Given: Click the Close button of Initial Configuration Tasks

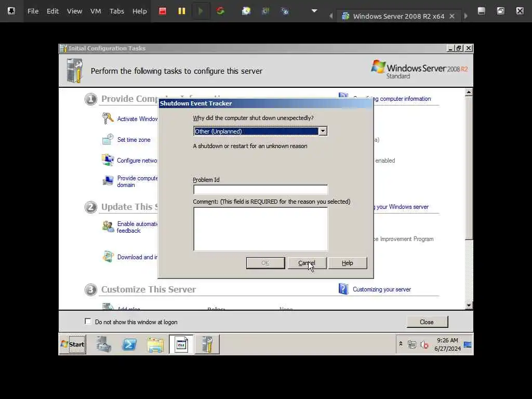Looking at the screenshot, I should tap(427, 322).
